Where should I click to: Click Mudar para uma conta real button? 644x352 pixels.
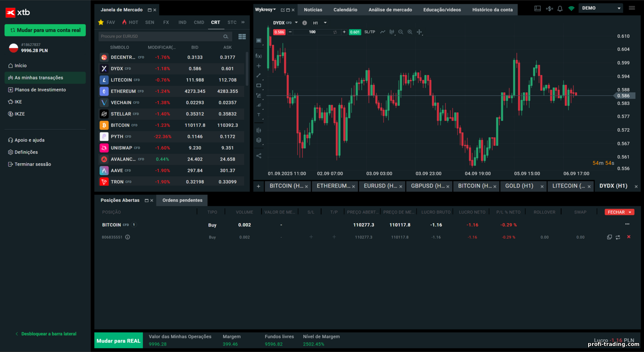tap(45, 30)
